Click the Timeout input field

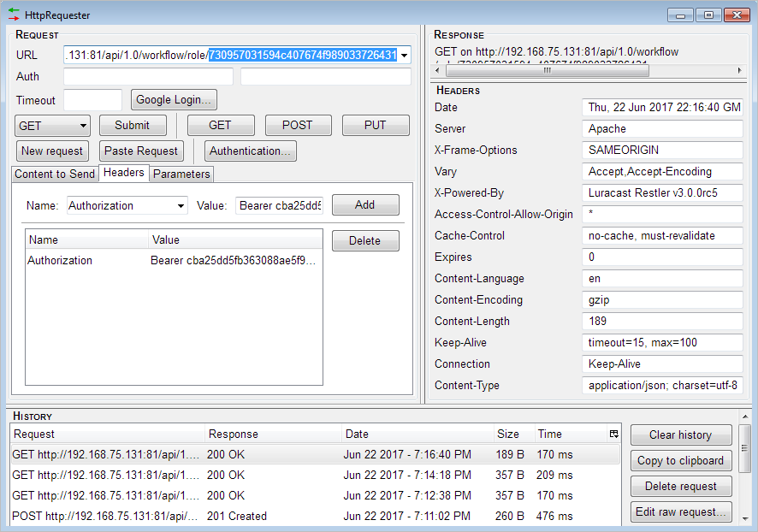coord(92,100)
